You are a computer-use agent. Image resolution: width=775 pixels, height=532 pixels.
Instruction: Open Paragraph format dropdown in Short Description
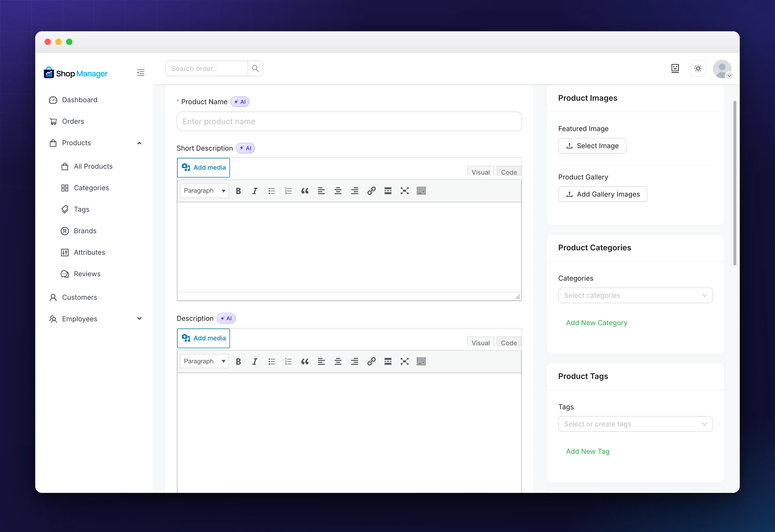point(205,191)
